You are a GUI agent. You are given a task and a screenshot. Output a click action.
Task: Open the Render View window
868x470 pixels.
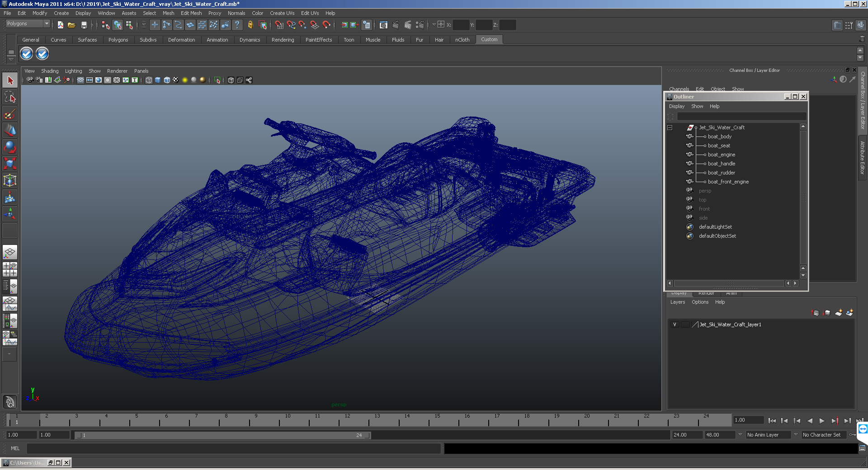click(x=383, y=25)
